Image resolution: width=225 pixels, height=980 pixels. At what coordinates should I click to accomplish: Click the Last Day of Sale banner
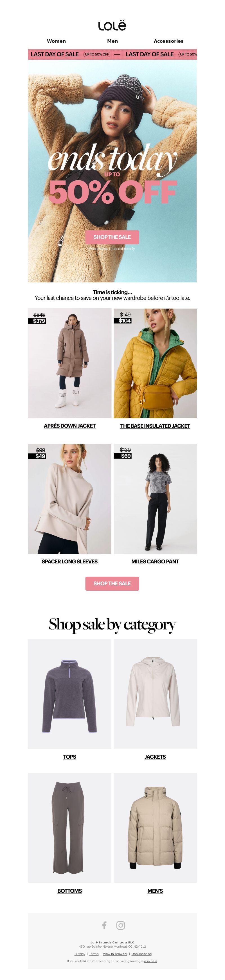112,54
